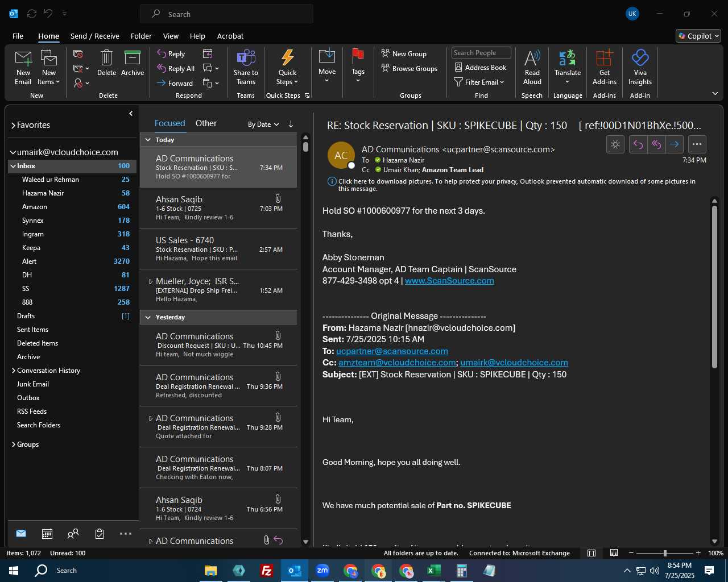Open Excel from the taskbar
Viewport: 728px width, 582px height.
pos(434,571)
